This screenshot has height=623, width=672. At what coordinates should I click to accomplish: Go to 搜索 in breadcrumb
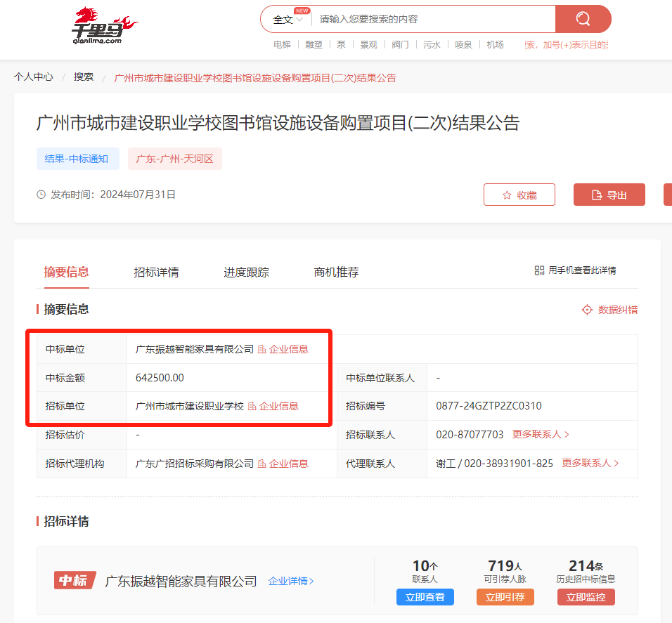84,77
